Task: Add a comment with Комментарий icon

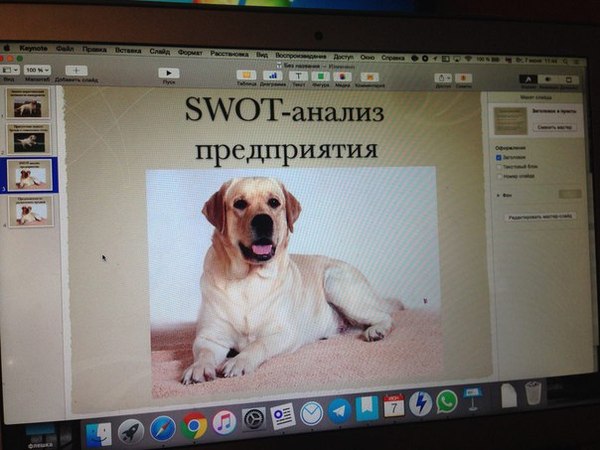Action: (x=369, y=76)
